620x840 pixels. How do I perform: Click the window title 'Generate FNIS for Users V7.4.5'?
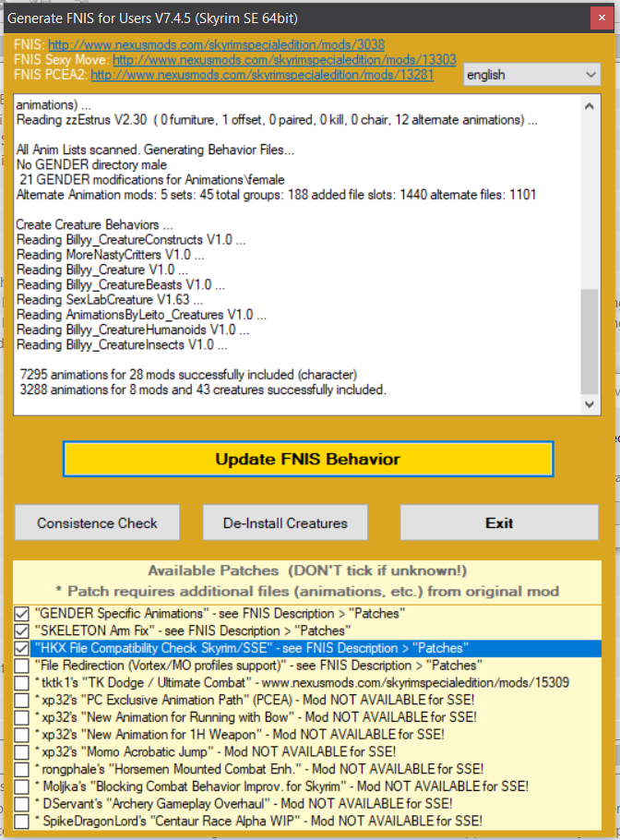pos(152,18)
